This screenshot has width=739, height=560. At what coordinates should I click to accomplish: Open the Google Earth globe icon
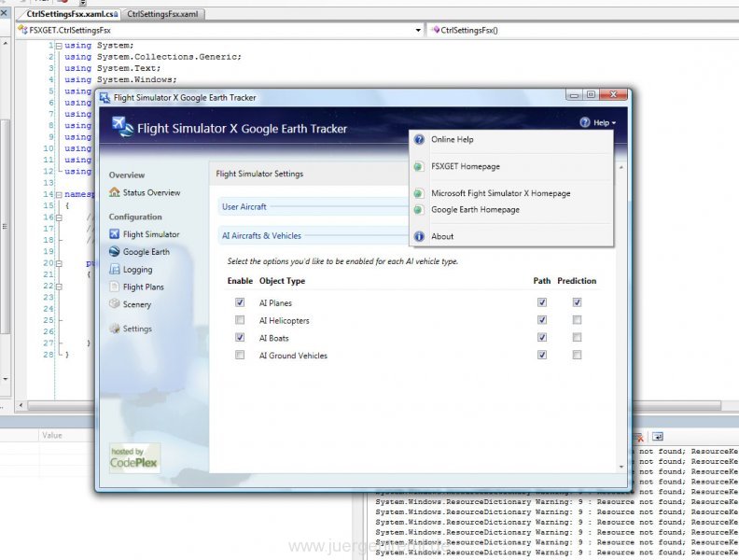click(114, 251)
